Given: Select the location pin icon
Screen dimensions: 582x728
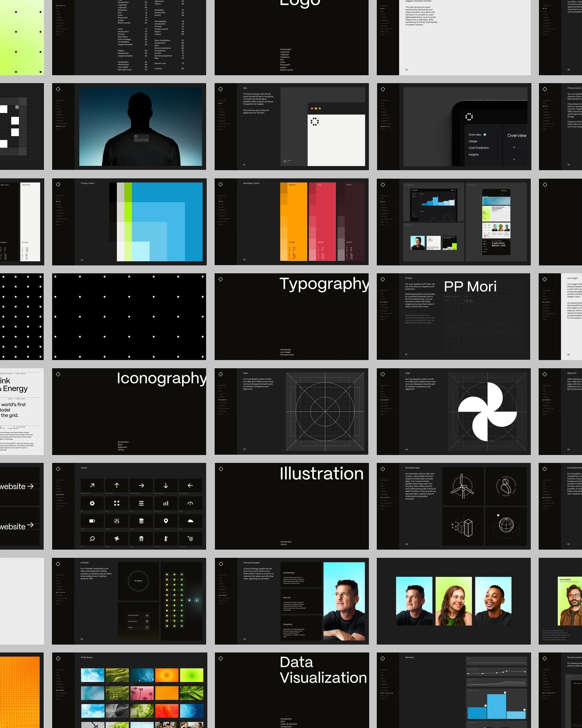Looking at the screenshot, I should tap(166, 521).
